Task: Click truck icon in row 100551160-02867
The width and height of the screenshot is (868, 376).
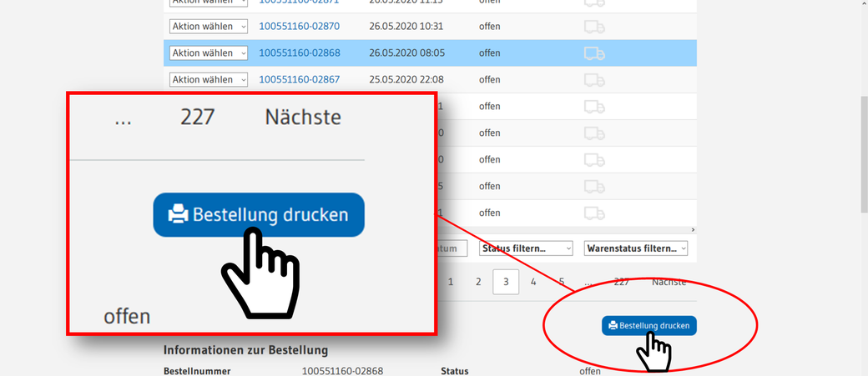Action: click(594, 80)
